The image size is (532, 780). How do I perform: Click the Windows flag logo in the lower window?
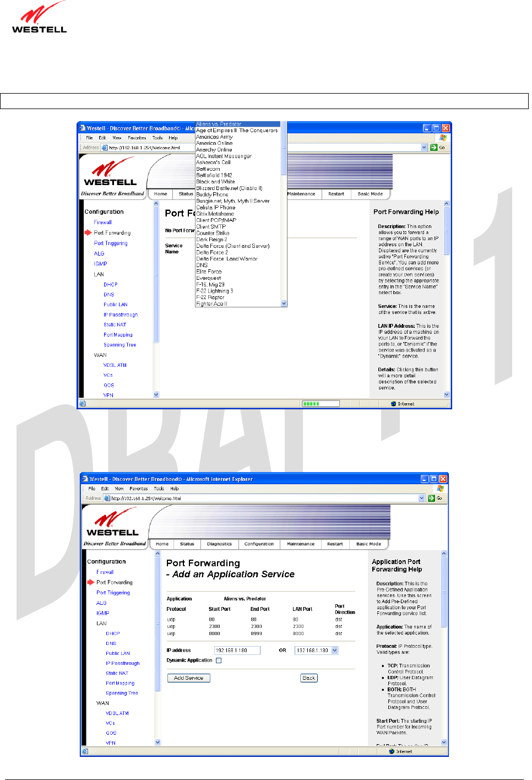click(x=441, y=488)
